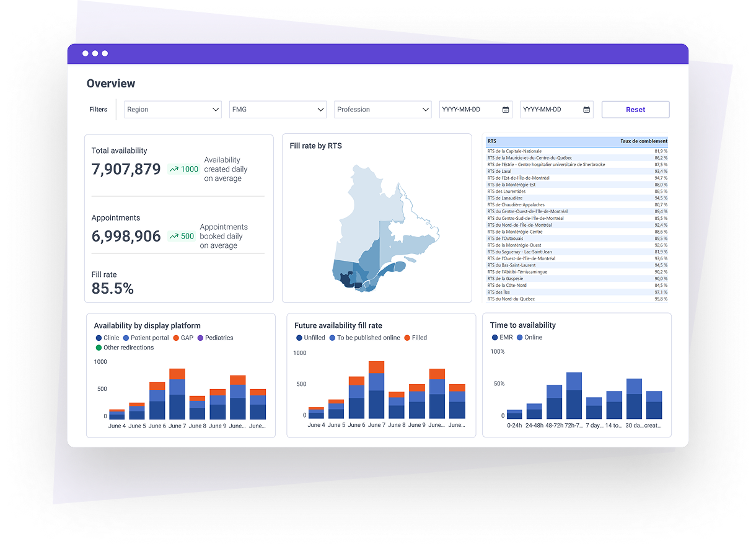Open calendar icon in date field after Profession
Viewport: 756px width, 544px height.
click(x=506, y=110)
